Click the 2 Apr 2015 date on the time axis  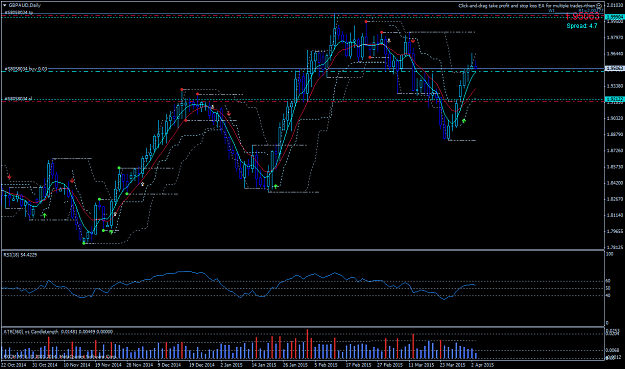pos(482,365)
